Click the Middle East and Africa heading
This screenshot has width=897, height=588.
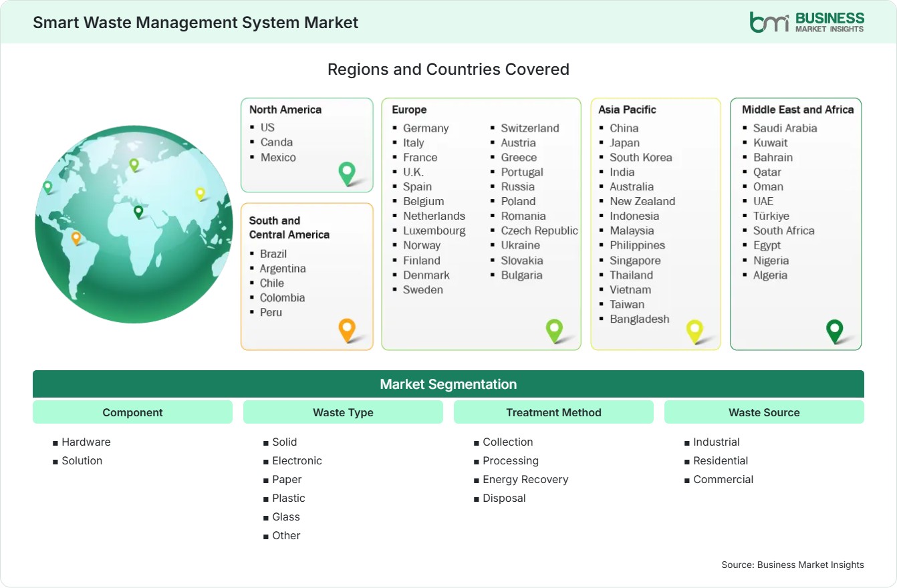[x=798, y=110]
